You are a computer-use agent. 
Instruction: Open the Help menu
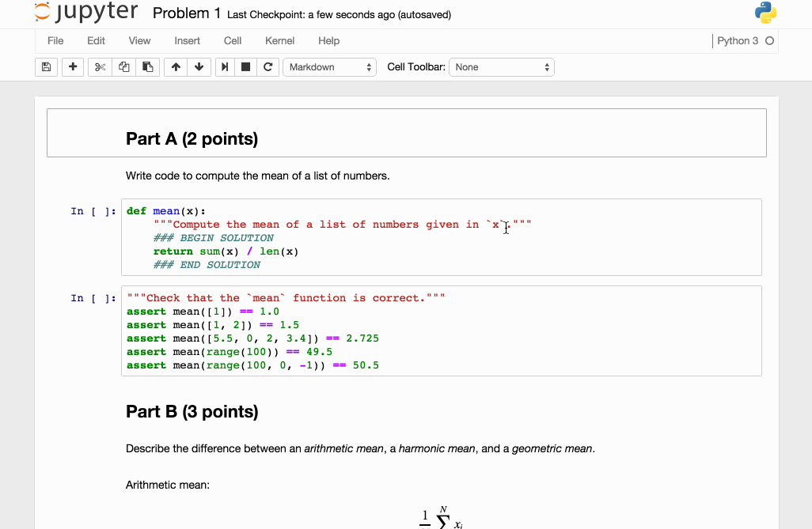pos(329,41)
